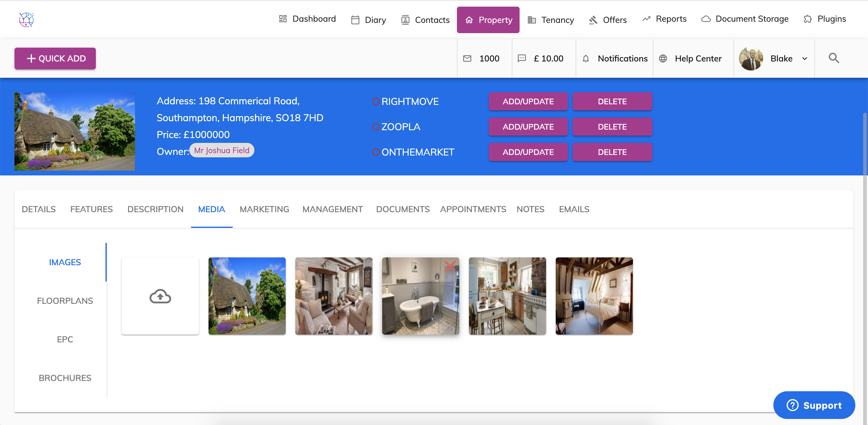Select the Floorplans media section
This screenshot has width=868, height=425.
coord(65,301)
